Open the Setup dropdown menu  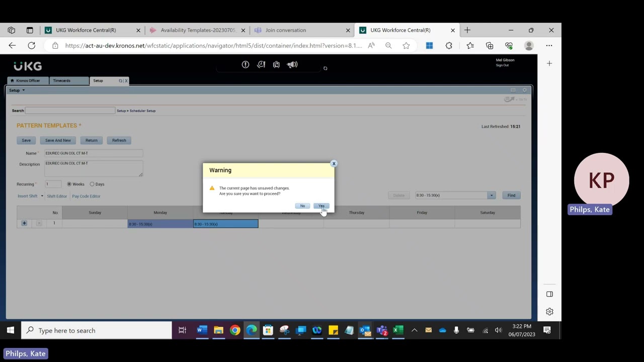coord(17,90)
